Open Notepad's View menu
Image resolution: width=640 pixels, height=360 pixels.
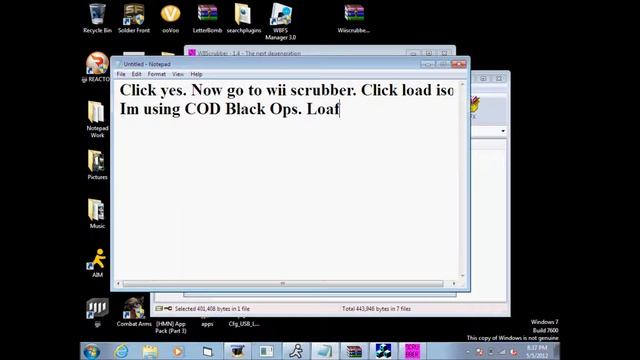[x=178, y=74]
